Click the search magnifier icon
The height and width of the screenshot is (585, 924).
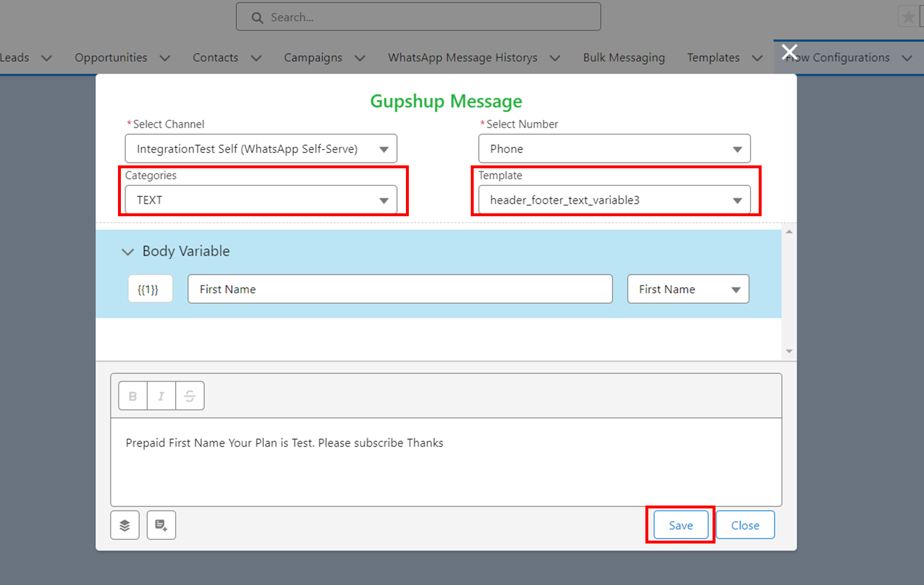pos(258,18)
